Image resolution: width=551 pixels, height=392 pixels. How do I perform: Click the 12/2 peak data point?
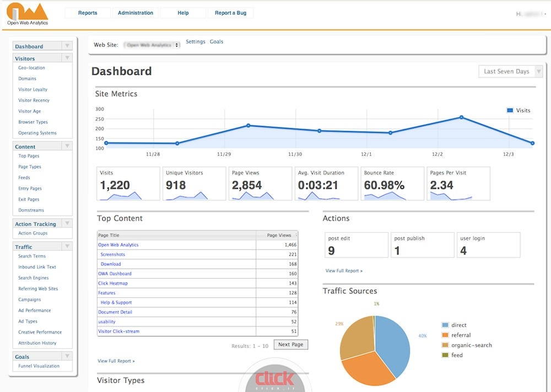(461, 117)
